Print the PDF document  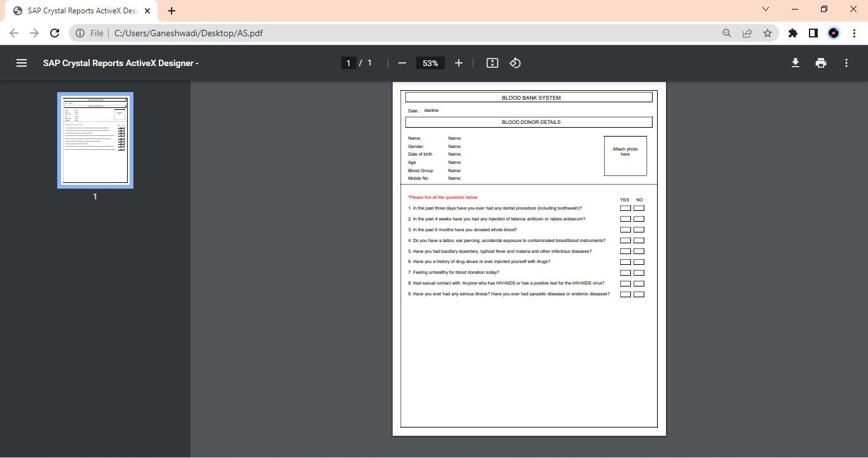point(821,63)
